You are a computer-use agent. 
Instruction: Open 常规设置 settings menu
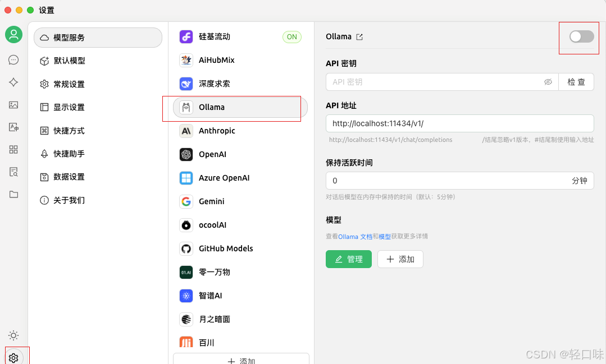(x=98, y=84)
